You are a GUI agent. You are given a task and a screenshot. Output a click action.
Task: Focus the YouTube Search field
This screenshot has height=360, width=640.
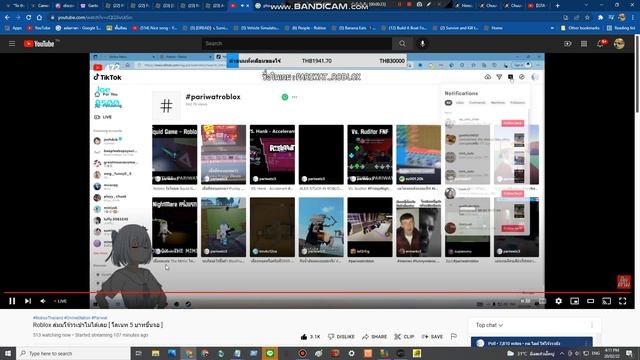pyautogui.click(x=297, y=44)
